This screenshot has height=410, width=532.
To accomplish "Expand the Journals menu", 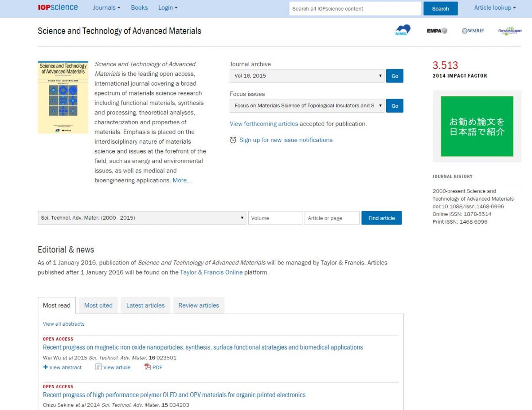I will click(106, 8).
